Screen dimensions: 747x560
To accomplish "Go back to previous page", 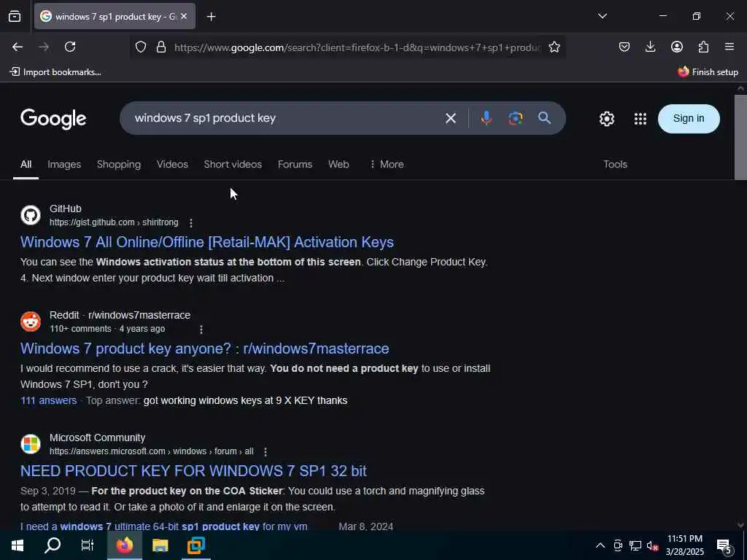I will point(18,47).
